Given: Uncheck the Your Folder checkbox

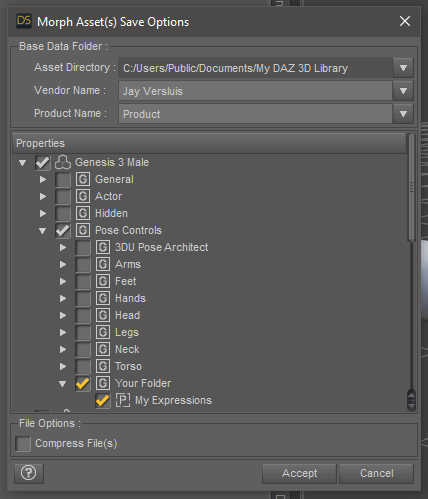Looking at the screenshot, I should point(83,384).
